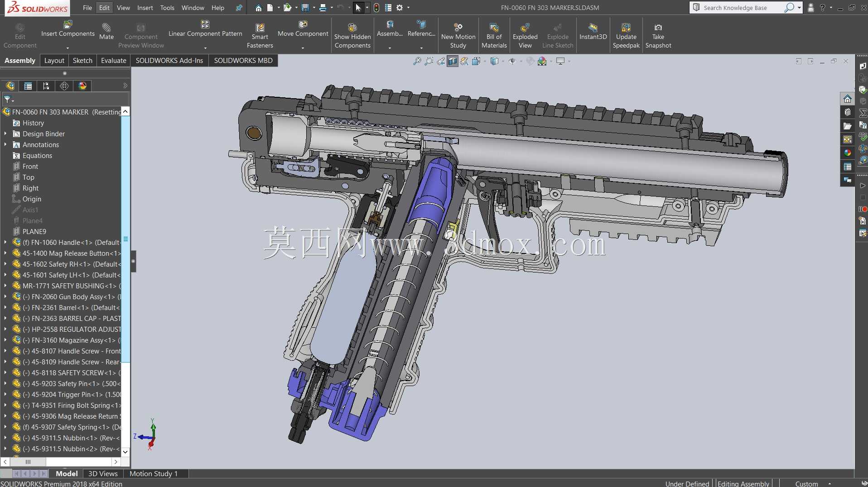Viewport: 868px width, 487px height.
Task: Activate Move Component tool
Action: point(303,29)
